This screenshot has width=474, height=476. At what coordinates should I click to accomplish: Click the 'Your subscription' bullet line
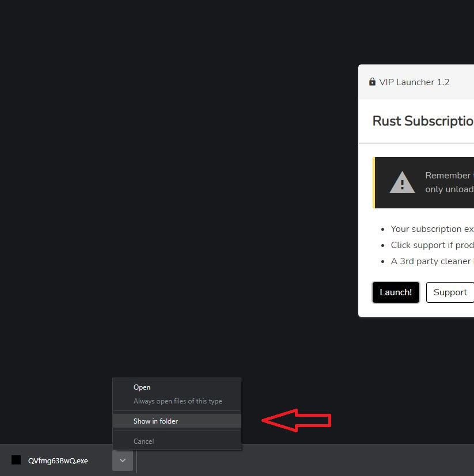(x=431, y=229)
